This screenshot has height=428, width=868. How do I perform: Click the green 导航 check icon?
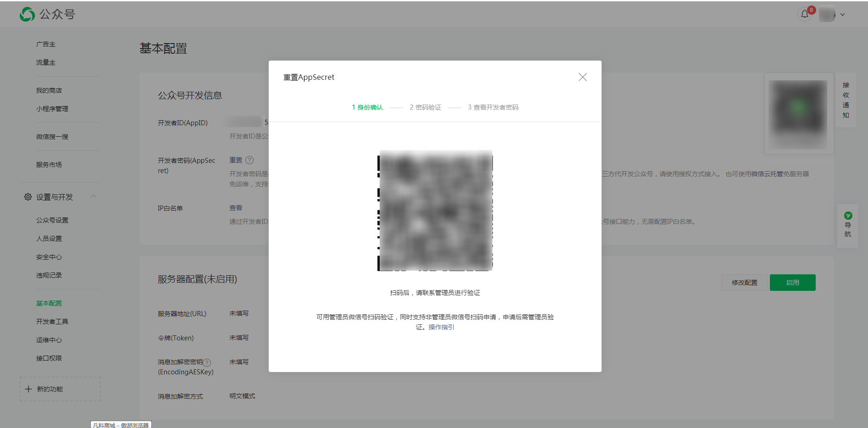tap(848, 216)
